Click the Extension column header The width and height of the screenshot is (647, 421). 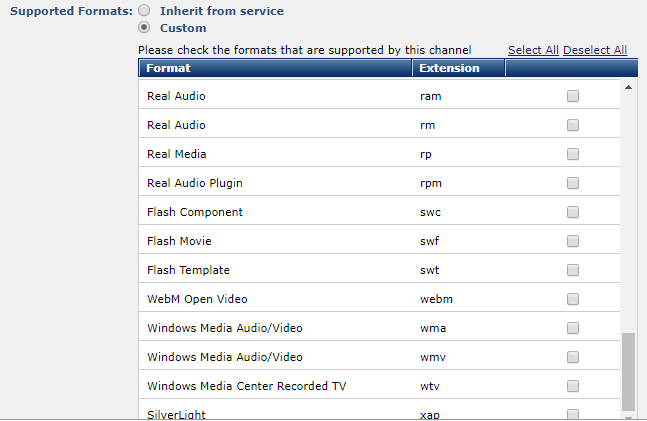tap(449, 68)
